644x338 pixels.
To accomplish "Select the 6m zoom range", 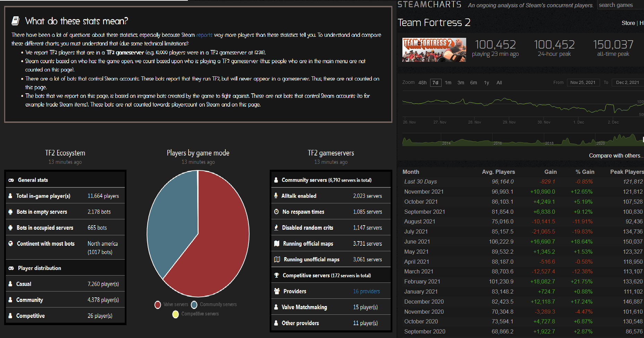I will tap(473, 83).
